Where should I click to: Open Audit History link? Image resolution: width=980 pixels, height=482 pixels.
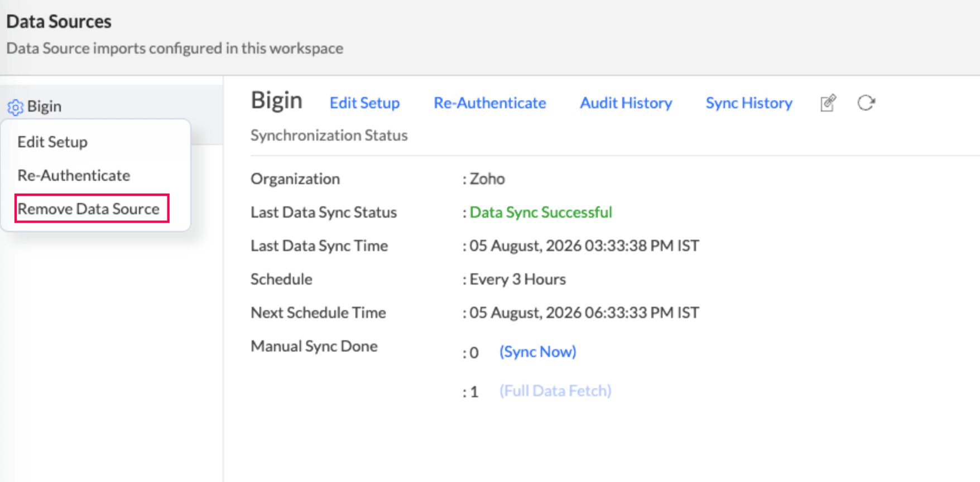pyautogui.click(x=626, y=103)
